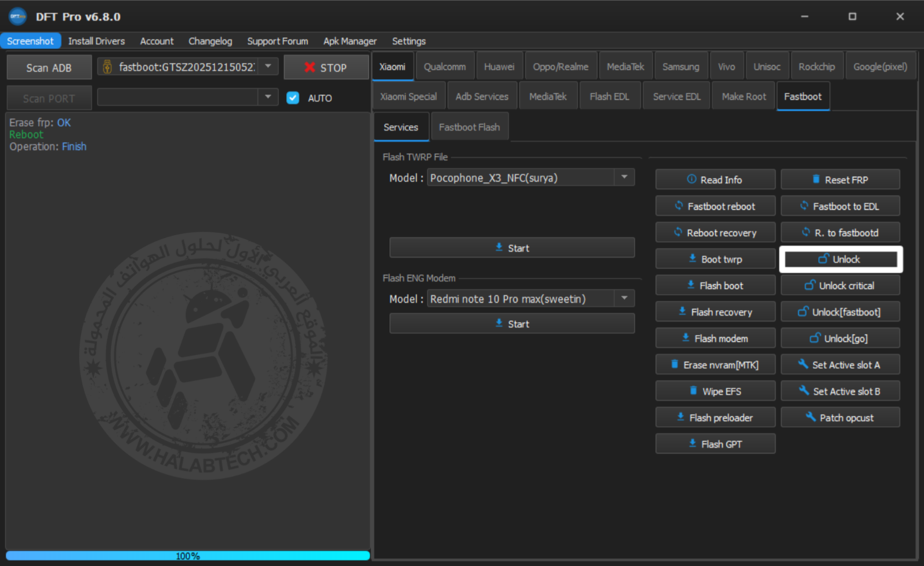Click Flash GPT button

(715, 444)
